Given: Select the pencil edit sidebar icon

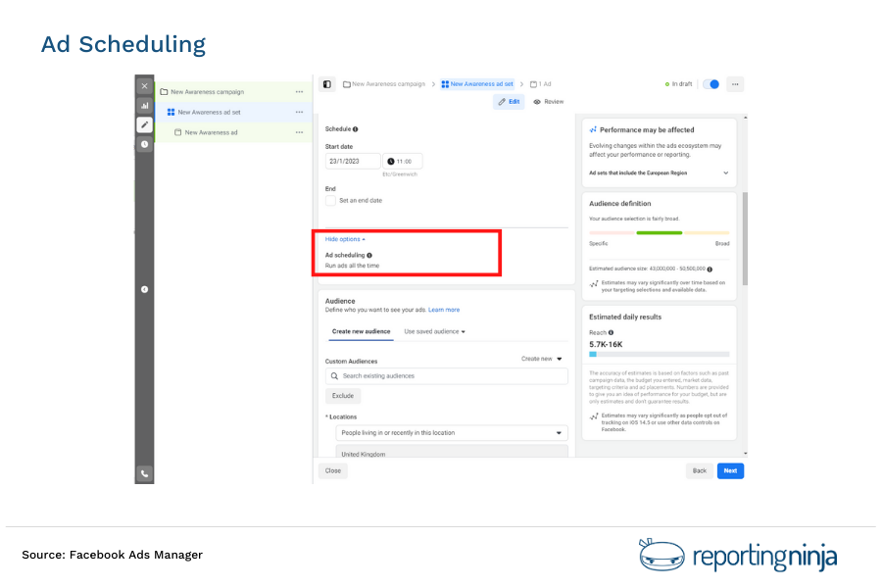Looking at the screenshot, I should tap(145, 124).
